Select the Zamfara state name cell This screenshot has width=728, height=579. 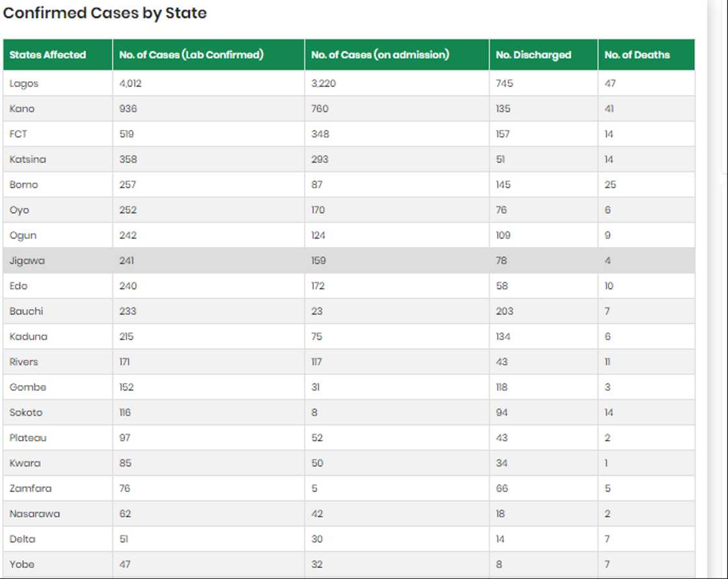pos(31,488)
